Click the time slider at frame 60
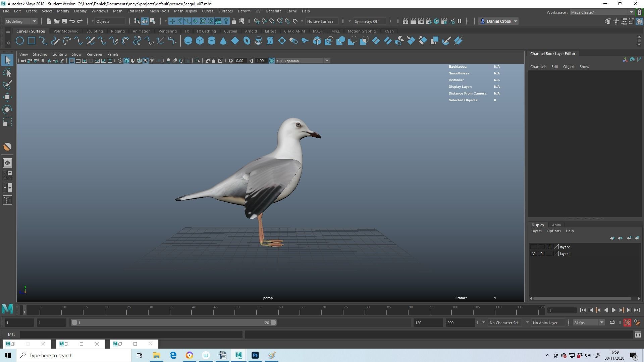The width and height of the screenshot is (644, 362). (281, 310)
